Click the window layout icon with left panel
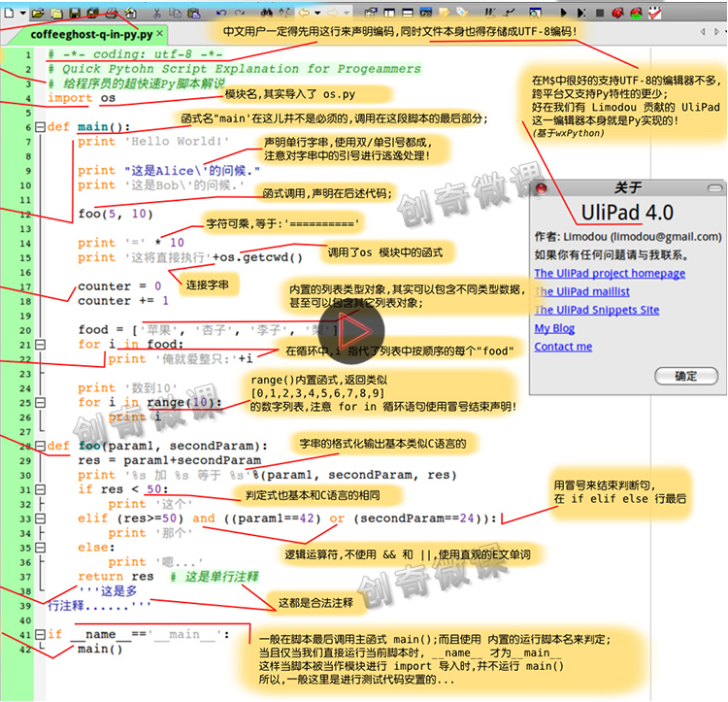Viewport: 728px width, 702px height. tap(389, 13)
